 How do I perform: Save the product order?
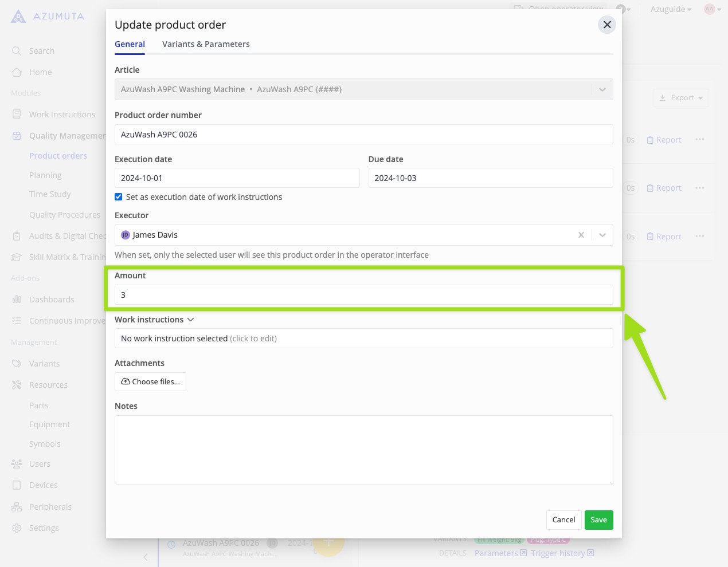pos(598,519)
